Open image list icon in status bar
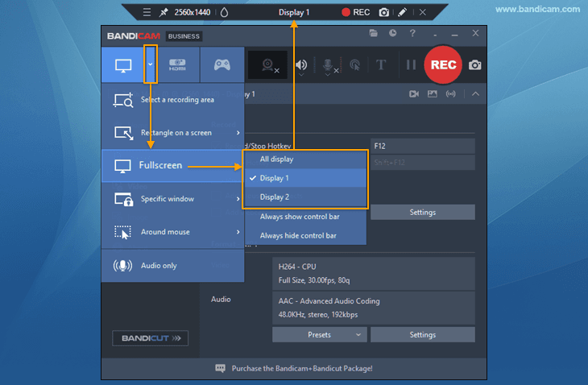Screen dimensions: 588x385 click(433, 93)
